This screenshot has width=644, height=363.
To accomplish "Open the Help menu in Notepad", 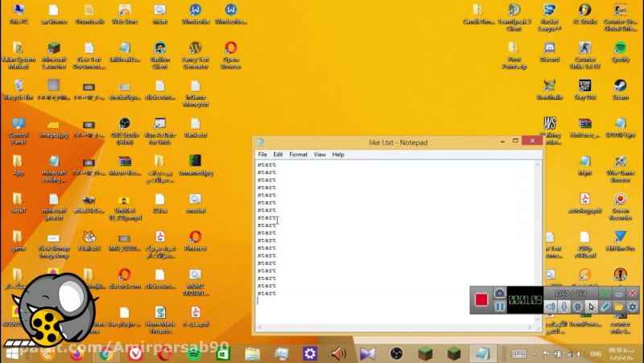I will pos(338,155).
